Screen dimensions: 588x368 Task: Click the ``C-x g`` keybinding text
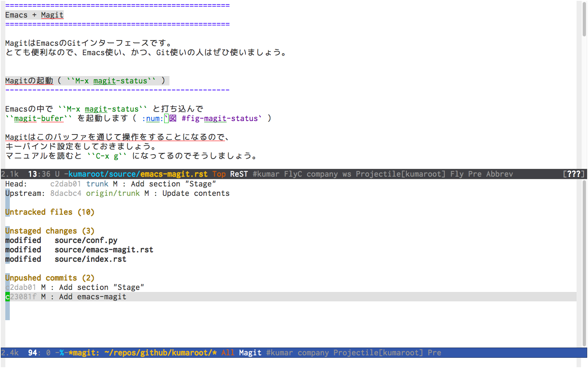click(x=107, y=156)
